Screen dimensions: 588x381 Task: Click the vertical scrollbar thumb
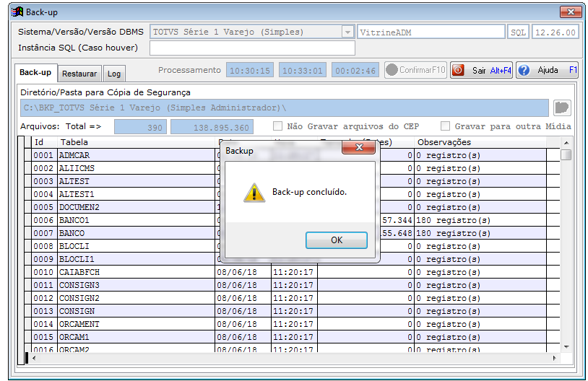coord(566,154)
